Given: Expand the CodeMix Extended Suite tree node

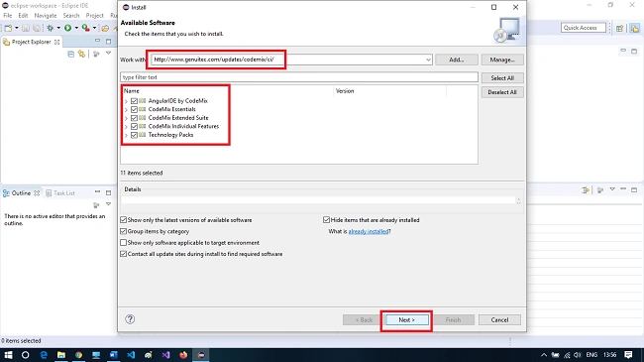Looking at the screenshot, I should click(126, 118).
